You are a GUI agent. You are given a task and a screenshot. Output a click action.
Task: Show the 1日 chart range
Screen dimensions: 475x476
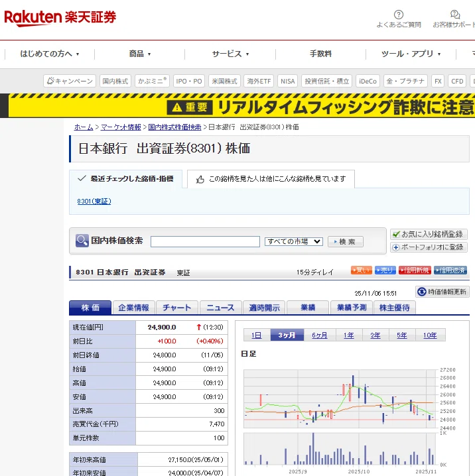257,335
